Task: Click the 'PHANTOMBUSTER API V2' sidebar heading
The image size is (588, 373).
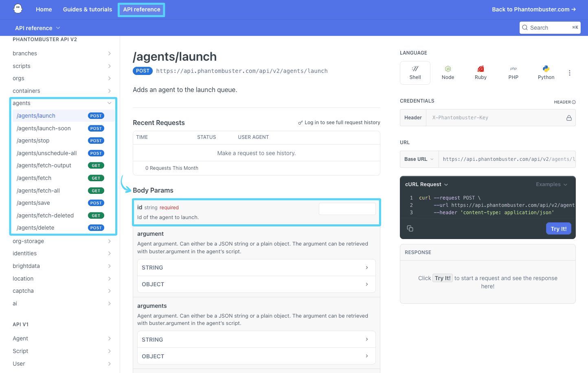Action: pos(45,39)
